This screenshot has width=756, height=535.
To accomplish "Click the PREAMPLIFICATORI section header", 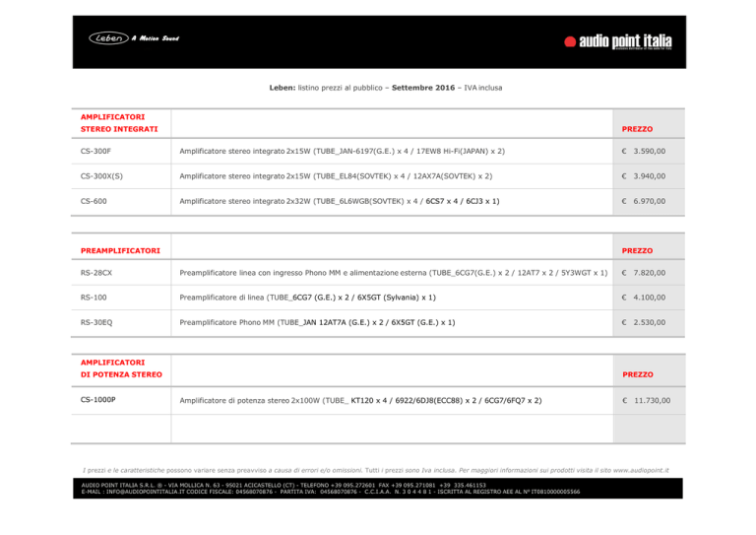I will click(x=120, y=250).
